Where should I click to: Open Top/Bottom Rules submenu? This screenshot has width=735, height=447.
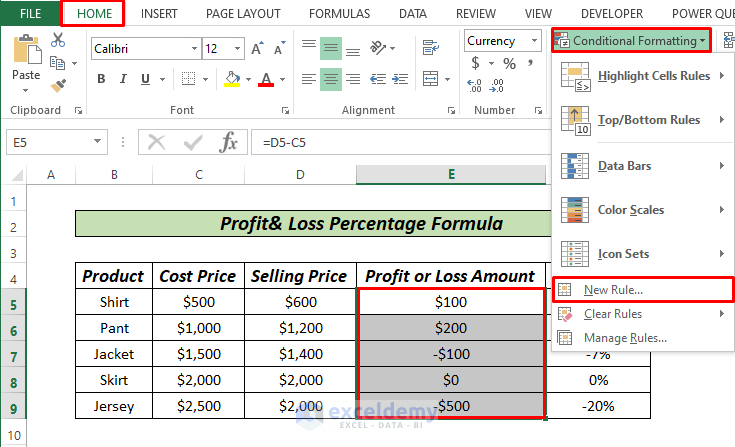643,120
